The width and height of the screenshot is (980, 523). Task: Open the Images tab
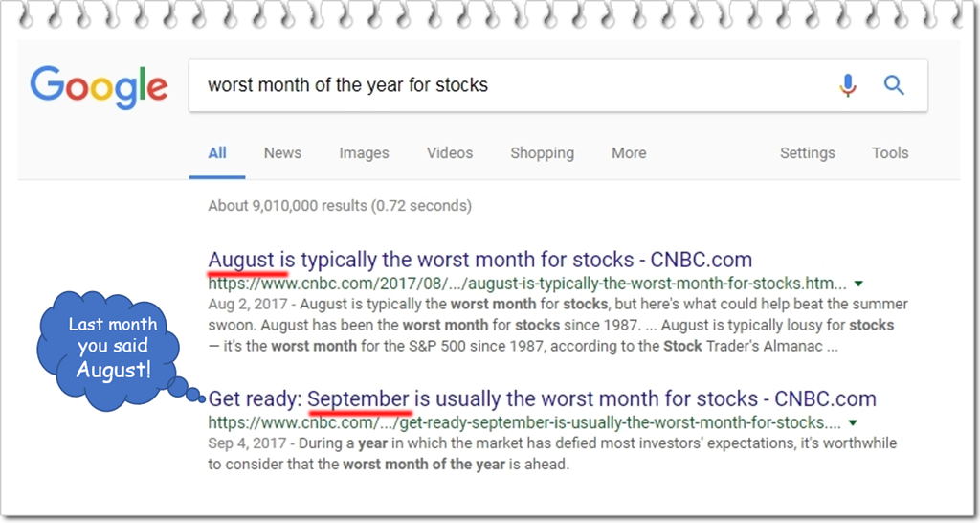364,153
